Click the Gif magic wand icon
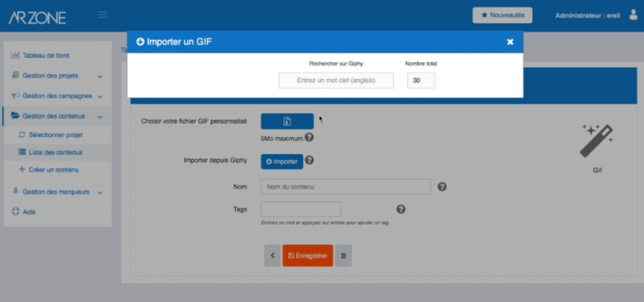This screenshot has height=302, width=644. click(x=597, y=141)
